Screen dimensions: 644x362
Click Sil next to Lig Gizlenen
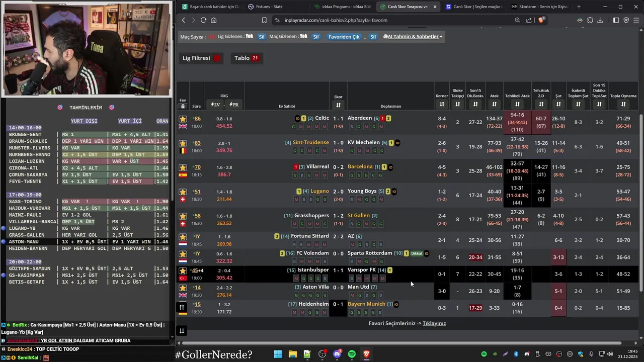[x=262, y=37]
